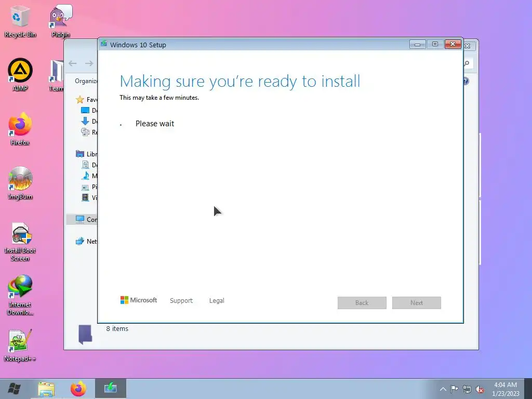Go back in the Explorer window
This screenshot has width=532, height=399.
[73, 63]
